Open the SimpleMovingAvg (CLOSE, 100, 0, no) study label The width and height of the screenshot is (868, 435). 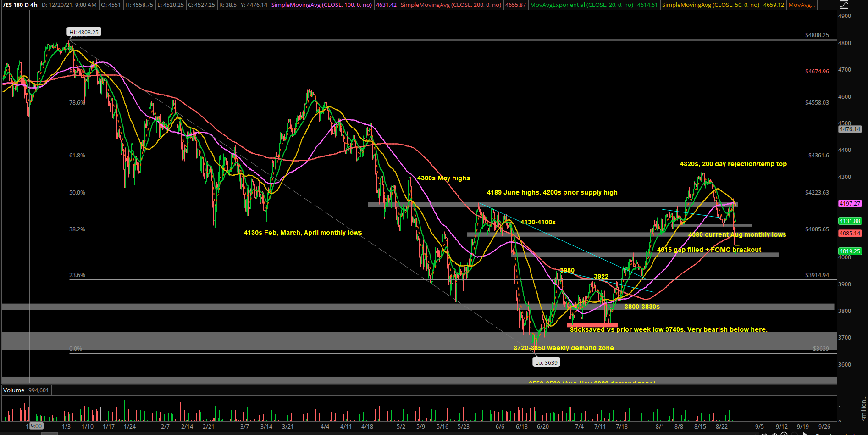click(321, 5)
